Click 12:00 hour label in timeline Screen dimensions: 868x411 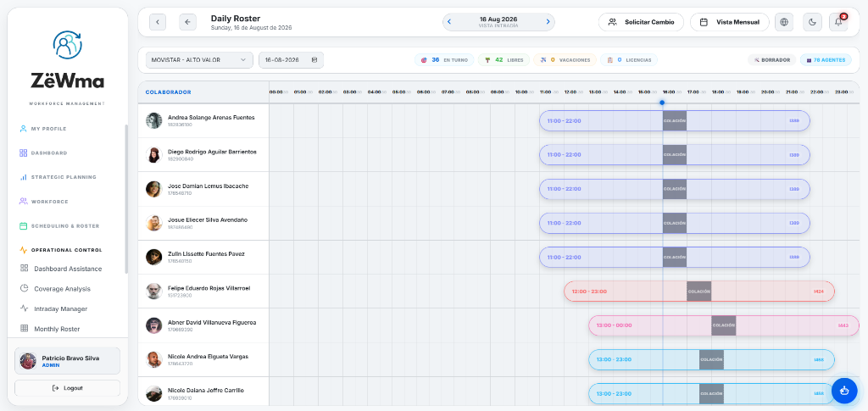click(x=570, y=92)
